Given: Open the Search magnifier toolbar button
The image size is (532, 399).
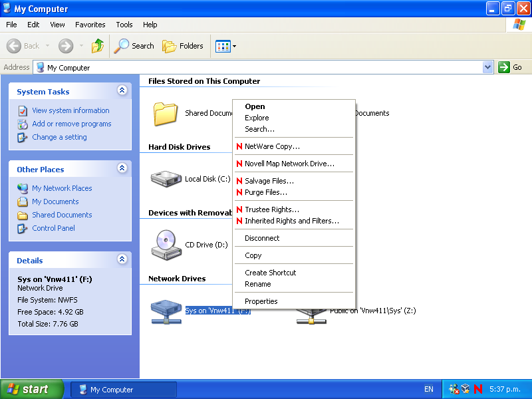Looking at the screenshot, I should (x=134, y=46).
